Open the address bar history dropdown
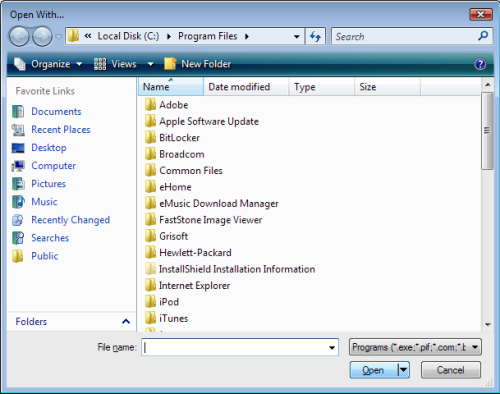 tap(296, 37)
